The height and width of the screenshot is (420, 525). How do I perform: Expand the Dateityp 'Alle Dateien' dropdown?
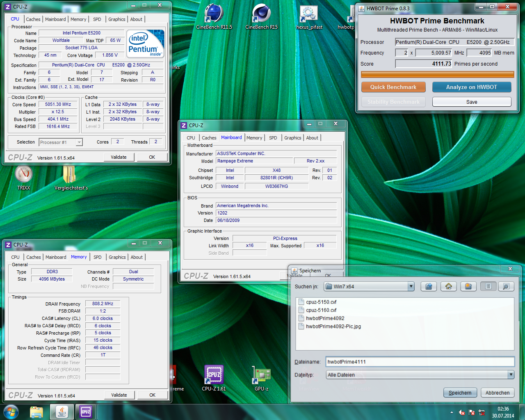pos(511,374)
